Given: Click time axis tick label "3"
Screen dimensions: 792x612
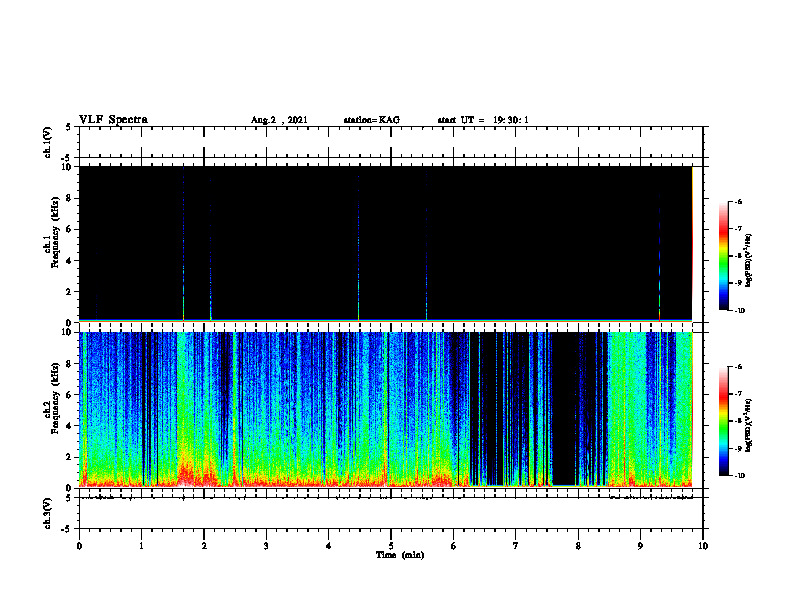Looking at the screenshot, I should pos(266,546).
